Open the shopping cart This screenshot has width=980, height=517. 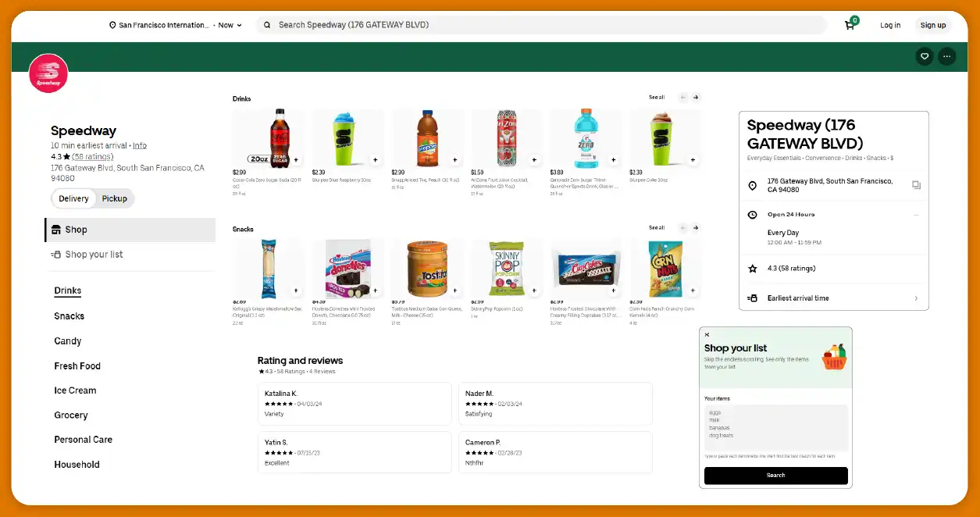pyautogui.click(x=849, y=24)
